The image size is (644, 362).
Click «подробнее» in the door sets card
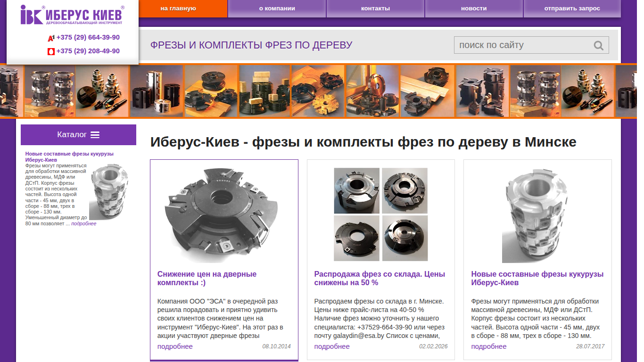[x=175, y=346]
